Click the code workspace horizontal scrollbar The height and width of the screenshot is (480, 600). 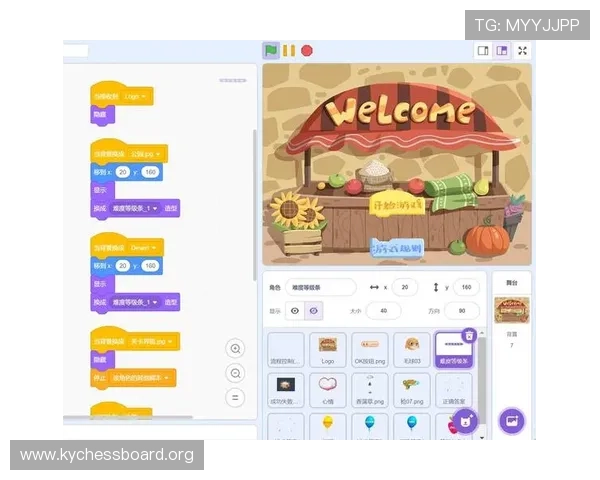[x=128, y=417]
